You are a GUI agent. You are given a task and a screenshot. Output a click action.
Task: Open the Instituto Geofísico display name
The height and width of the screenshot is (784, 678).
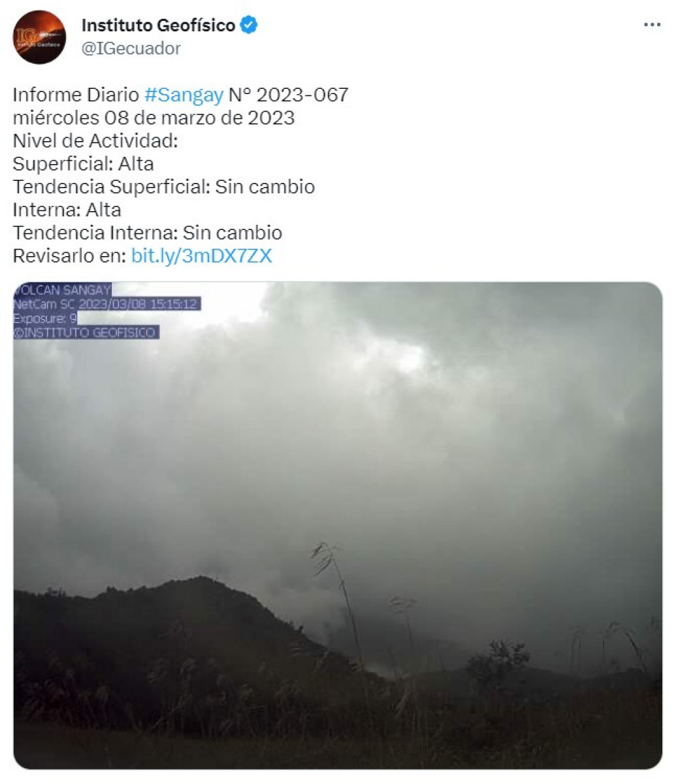point(158,25)
